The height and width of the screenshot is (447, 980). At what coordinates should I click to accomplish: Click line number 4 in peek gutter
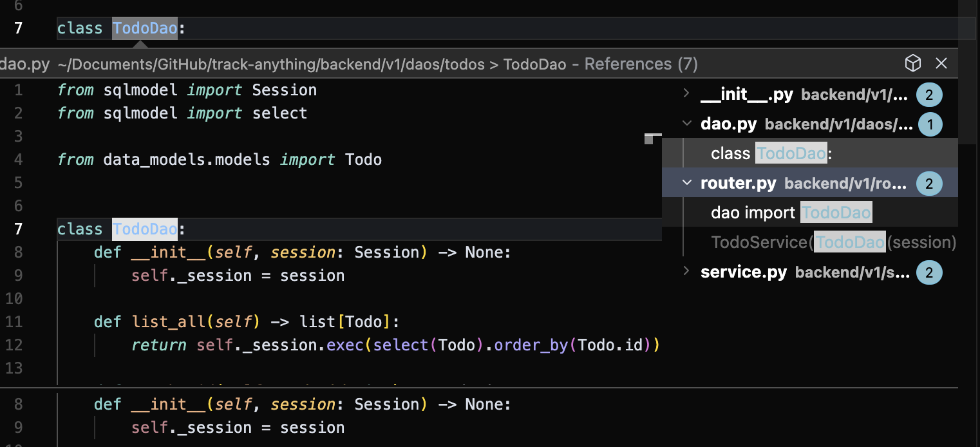18,159
